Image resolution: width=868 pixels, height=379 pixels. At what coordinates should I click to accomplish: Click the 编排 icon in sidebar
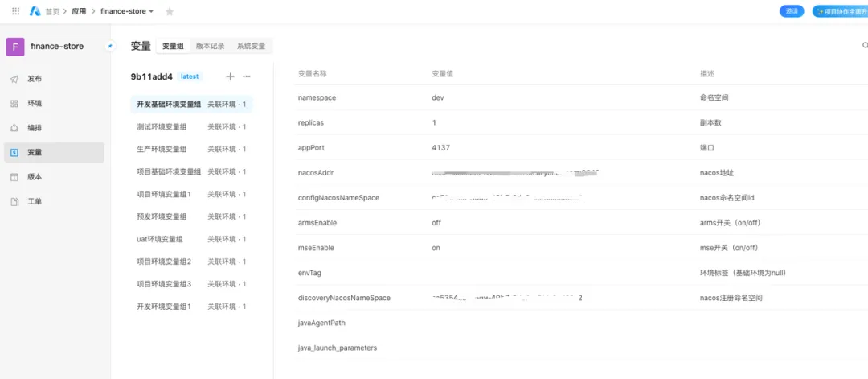coord(15,128)
